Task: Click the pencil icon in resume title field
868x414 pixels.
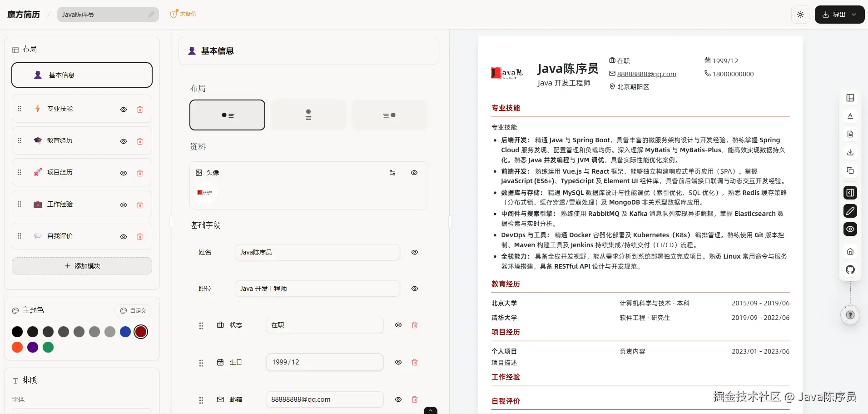Action: pyautogui.click(x=151, y=15)
